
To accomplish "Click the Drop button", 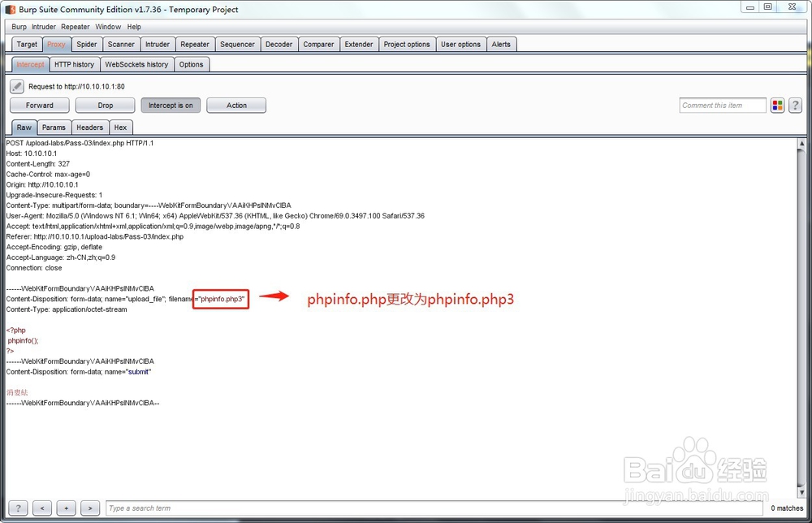I will click(105, 105).
